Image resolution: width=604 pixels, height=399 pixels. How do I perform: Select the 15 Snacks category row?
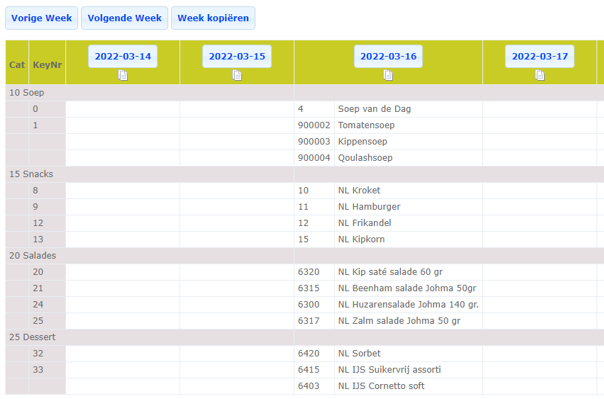point(305,174)
